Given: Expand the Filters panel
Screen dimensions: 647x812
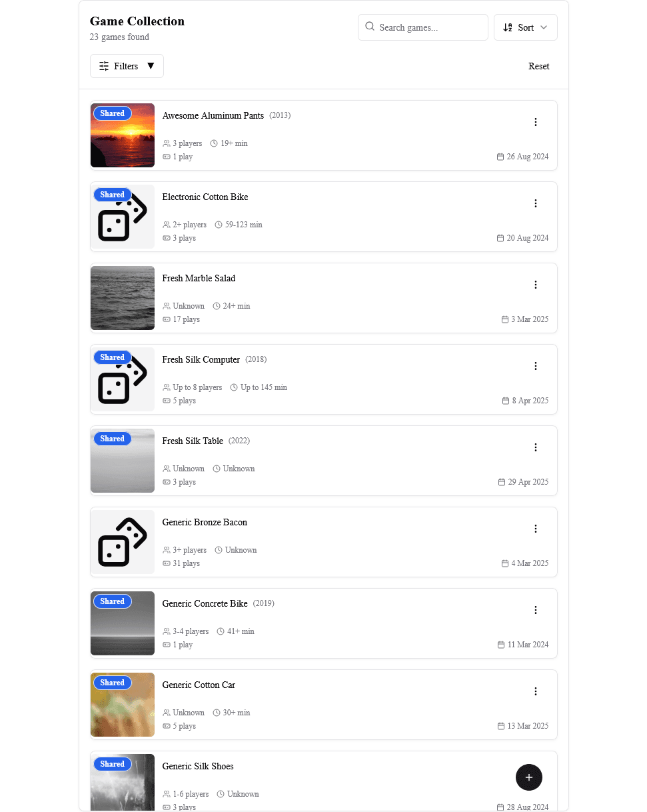Looking at the screenshot, I should pyautogui.click(x=127, y=66).
